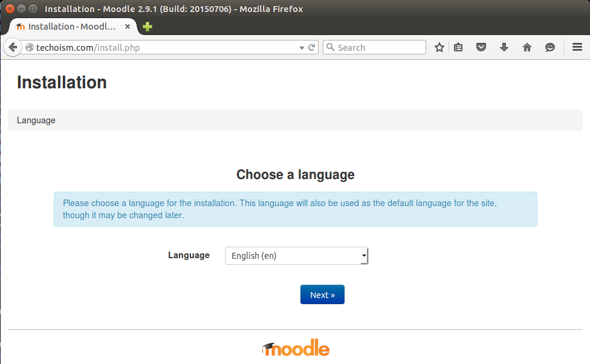Expand the Language English (en) dropdown

296,256
